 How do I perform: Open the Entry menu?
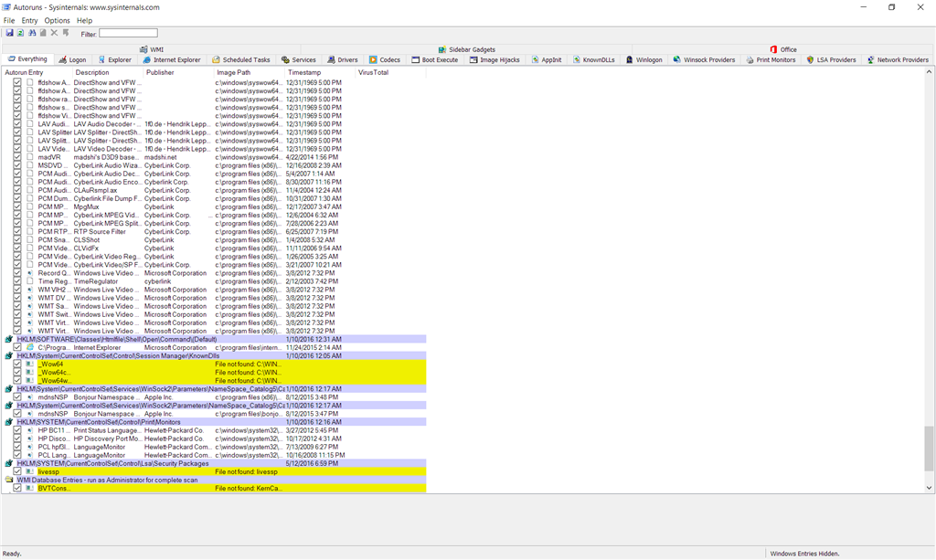point(30,20)
